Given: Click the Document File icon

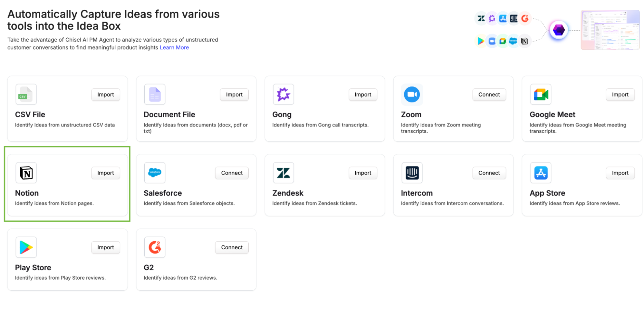Looking at the screenshot, I should point(155,95).
